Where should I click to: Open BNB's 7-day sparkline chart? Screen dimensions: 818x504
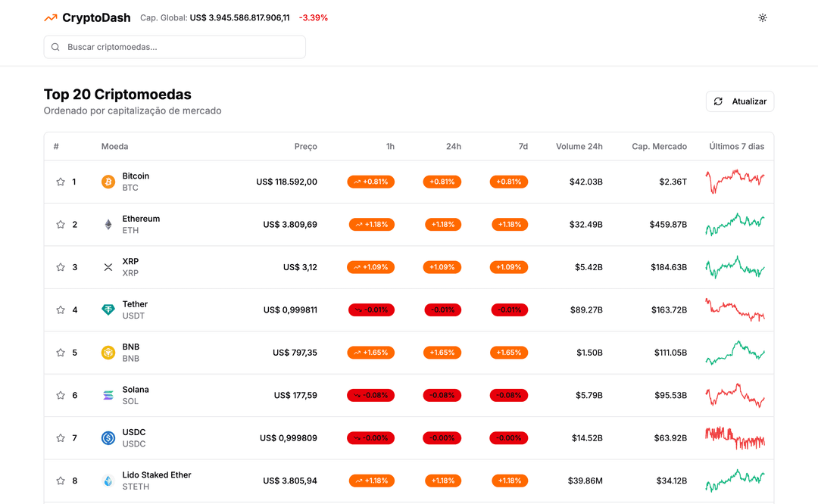(735, 353)
